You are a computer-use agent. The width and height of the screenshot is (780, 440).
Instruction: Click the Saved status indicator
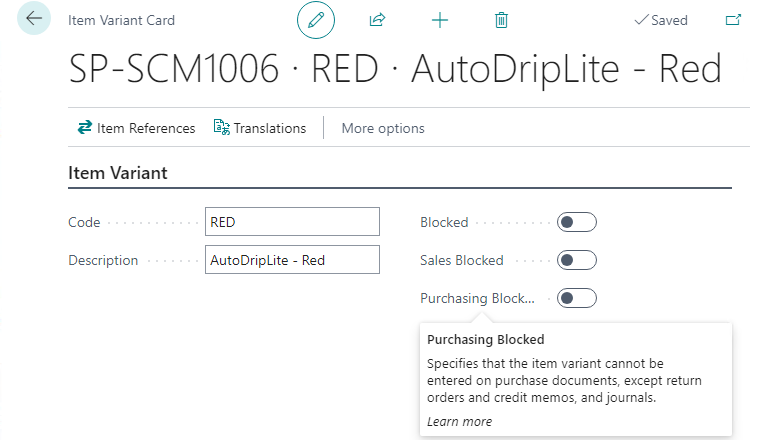pos(661,20)
